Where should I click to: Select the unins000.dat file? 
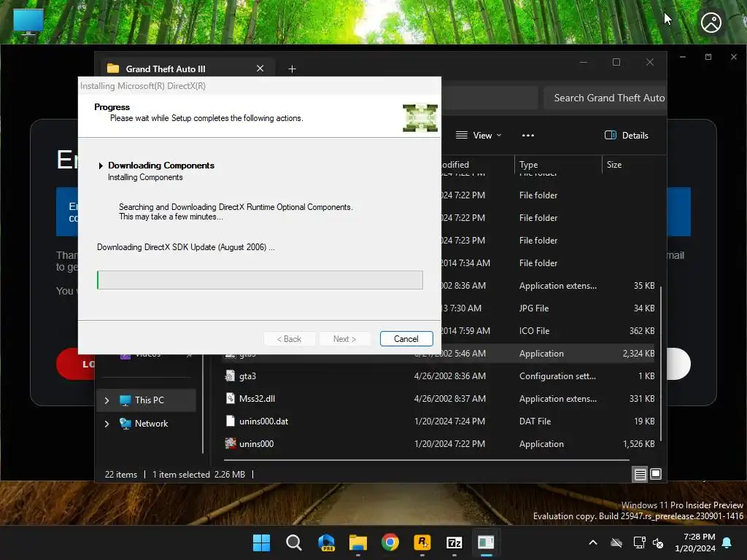pos(438,421)
